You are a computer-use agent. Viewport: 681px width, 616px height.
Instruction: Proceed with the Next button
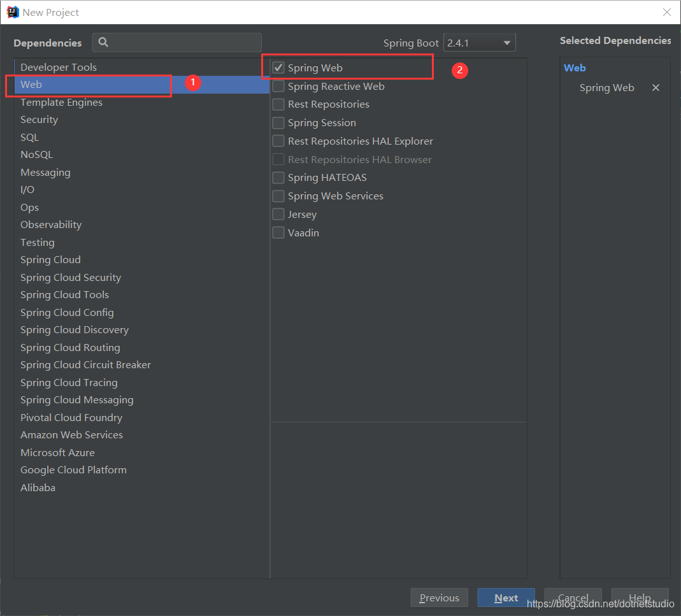coord(506,598)
